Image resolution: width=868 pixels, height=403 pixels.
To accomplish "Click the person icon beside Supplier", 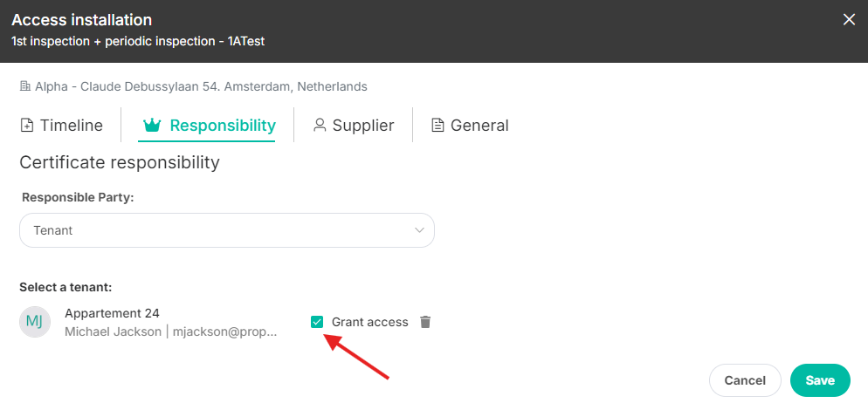I will (x=320, y=126).
